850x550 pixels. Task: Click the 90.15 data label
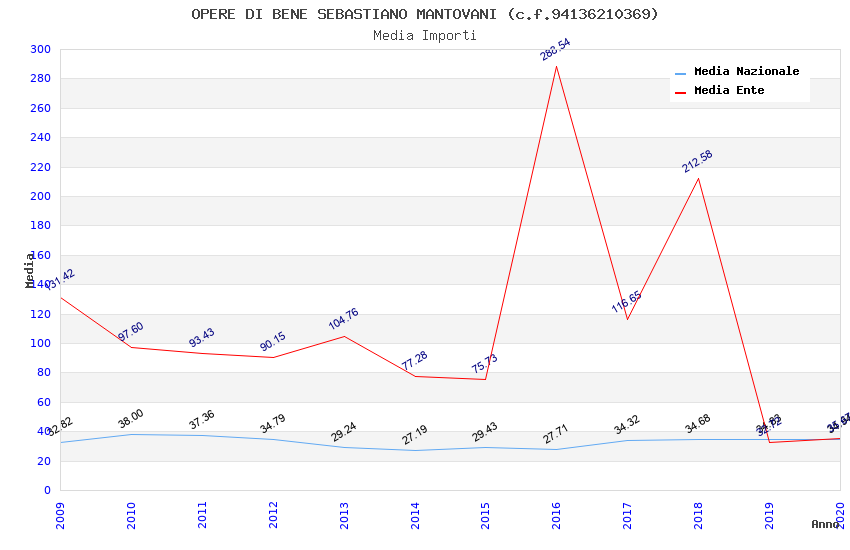point(273,341)
